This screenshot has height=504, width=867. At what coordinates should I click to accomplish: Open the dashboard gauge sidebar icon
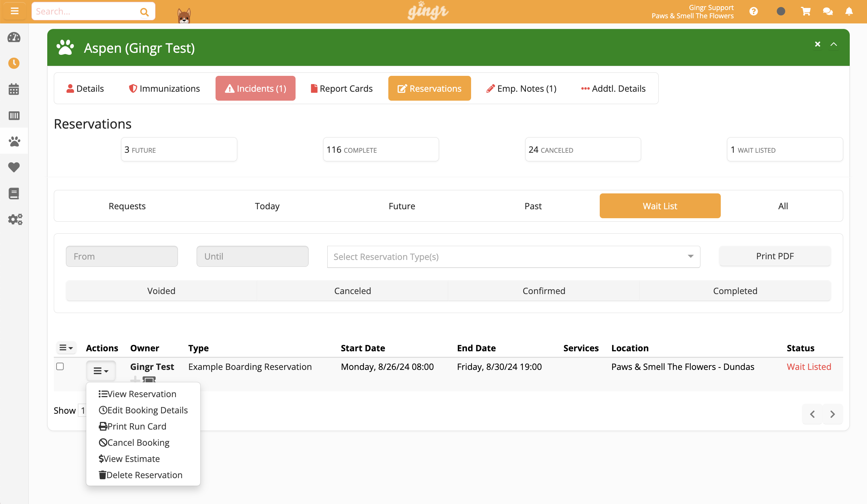(x=14, y=37)
